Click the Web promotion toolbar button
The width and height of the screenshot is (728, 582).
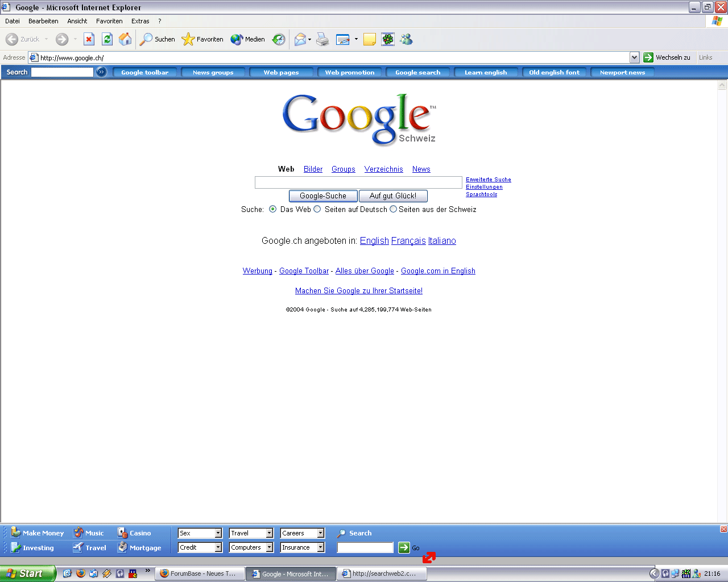tap(350, 72)
